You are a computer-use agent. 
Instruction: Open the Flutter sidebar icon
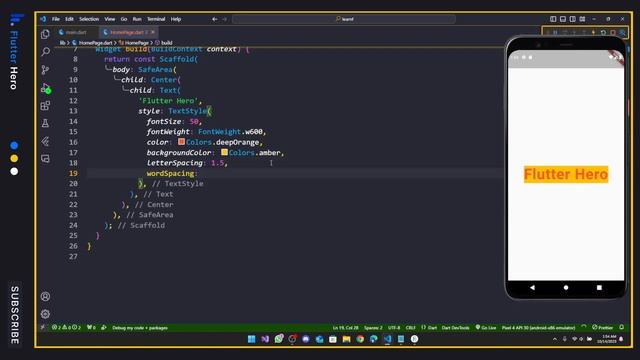[45, 141]
